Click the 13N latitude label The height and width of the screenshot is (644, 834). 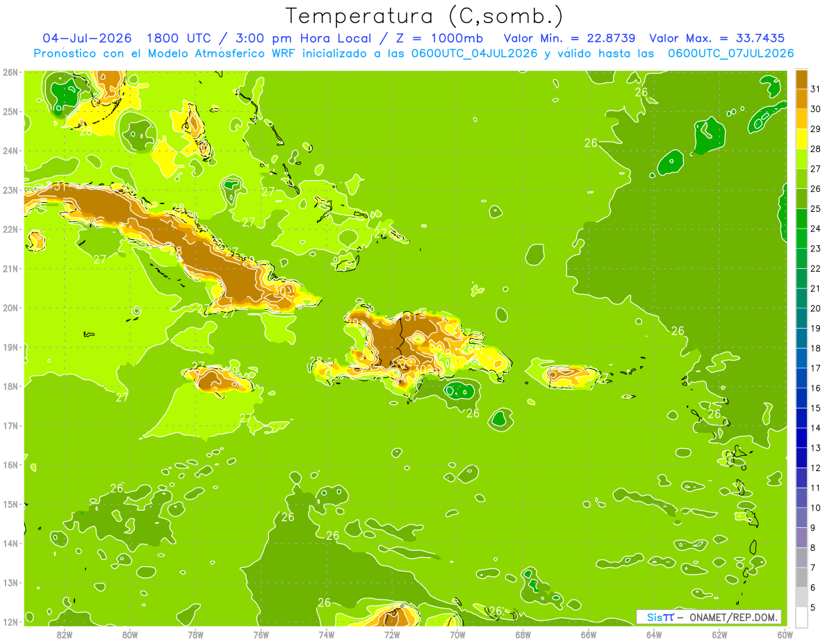click(x=10, y=582)
